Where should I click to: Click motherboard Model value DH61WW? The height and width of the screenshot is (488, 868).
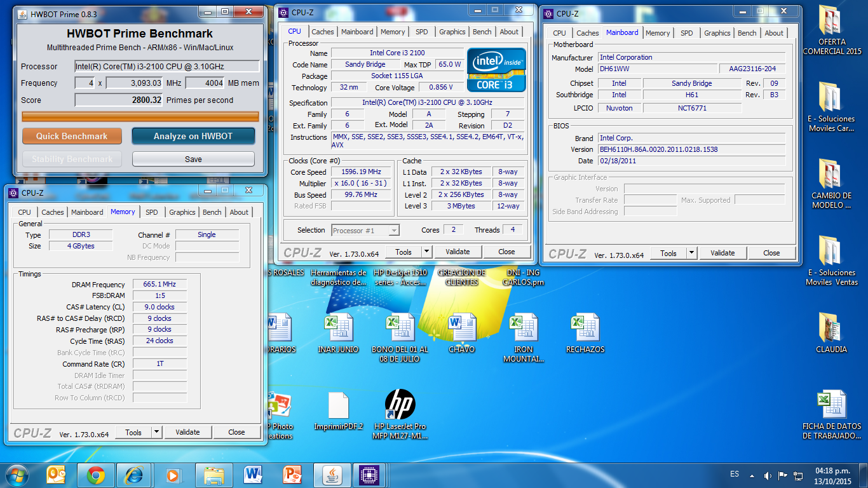point(658,69)
